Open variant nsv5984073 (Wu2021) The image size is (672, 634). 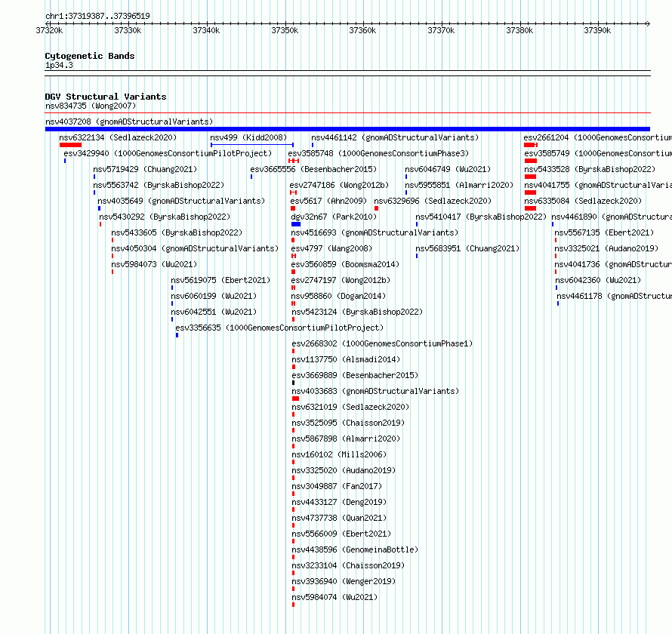[154, 264]
